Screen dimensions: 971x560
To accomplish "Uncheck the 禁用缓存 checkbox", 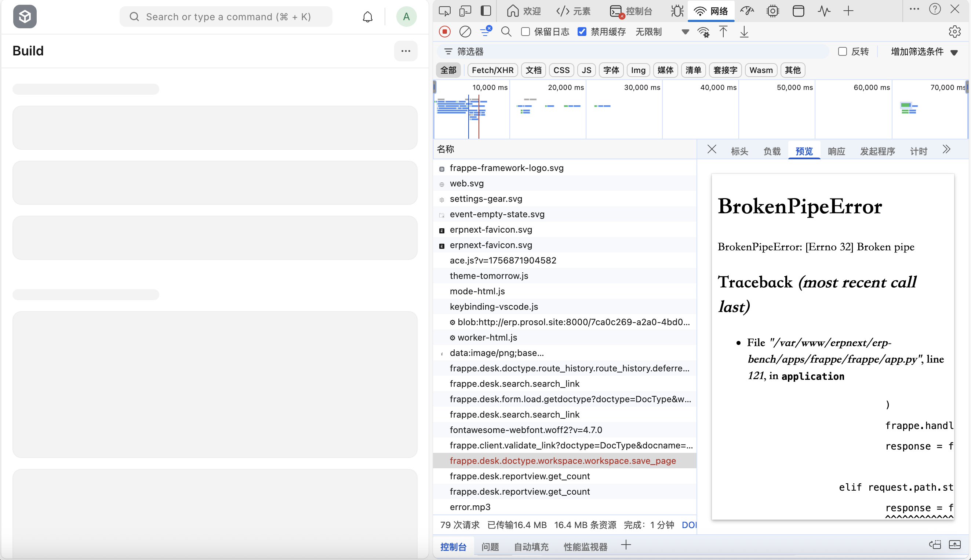I will [582, 32].
